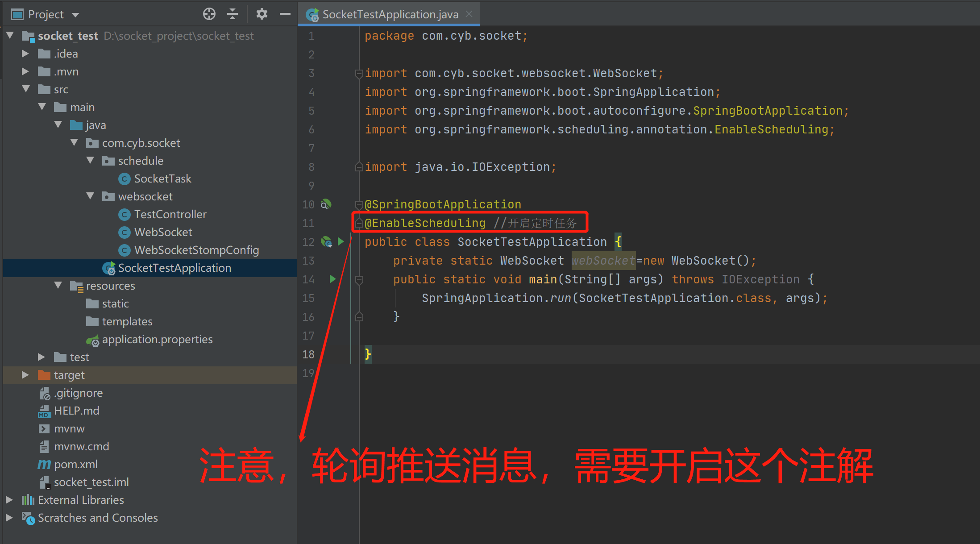Click the Select Opened File crosshair icon
Screen dimensions: 980x544
click(209, 14)
